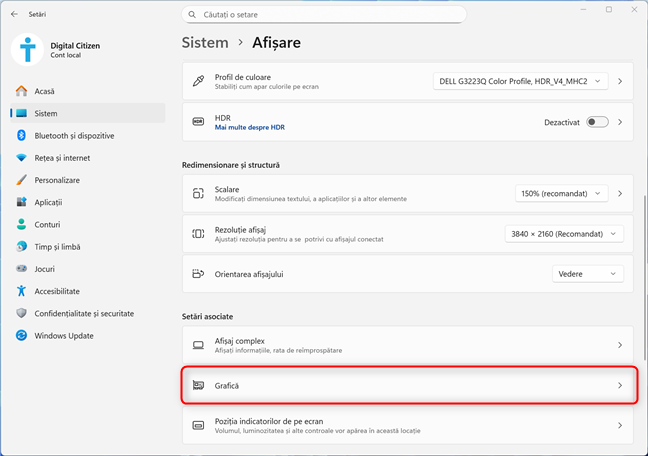
Task: Open Rețea și internet settings
Action: coord(62,158)
